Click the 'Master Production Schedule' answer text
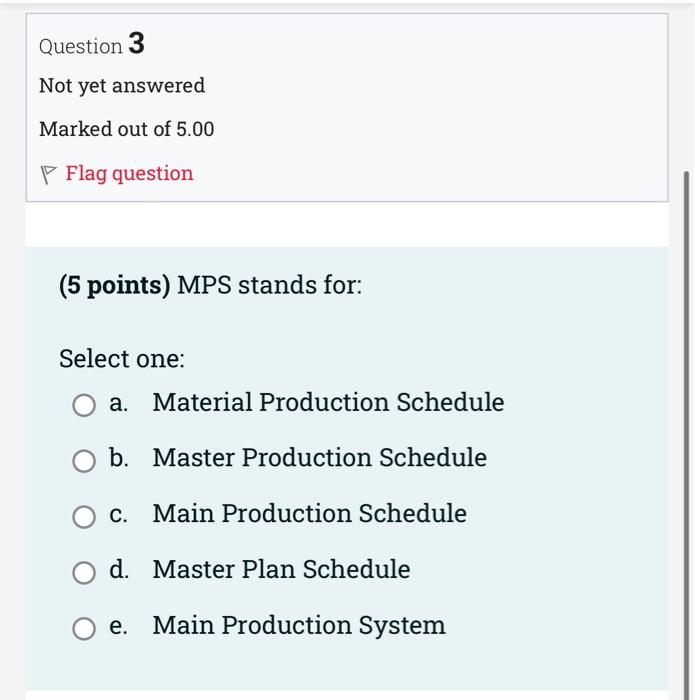 pyautogui.click(x=319, y=458)
